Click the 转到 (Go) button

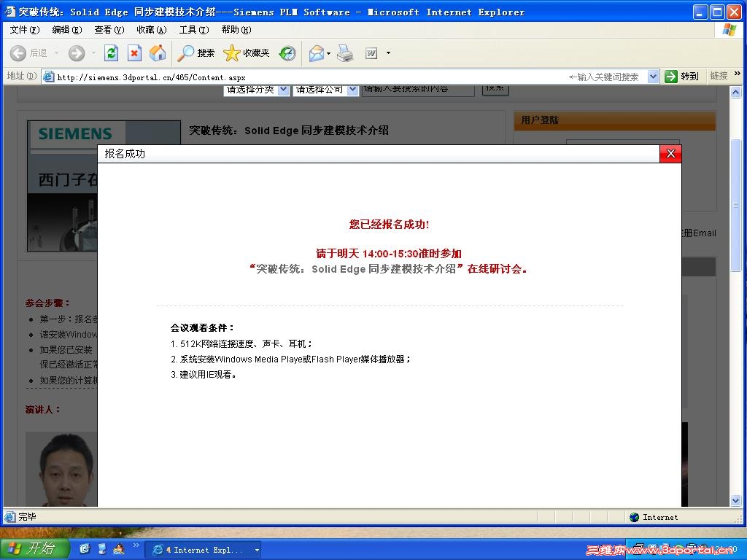coord(682,76)
